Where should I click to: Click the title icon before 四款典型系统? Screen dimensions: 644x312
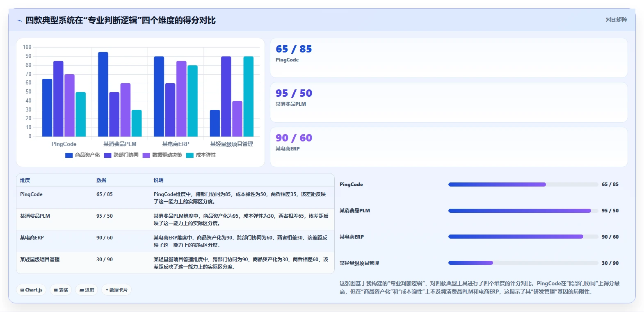pos(19,20)
